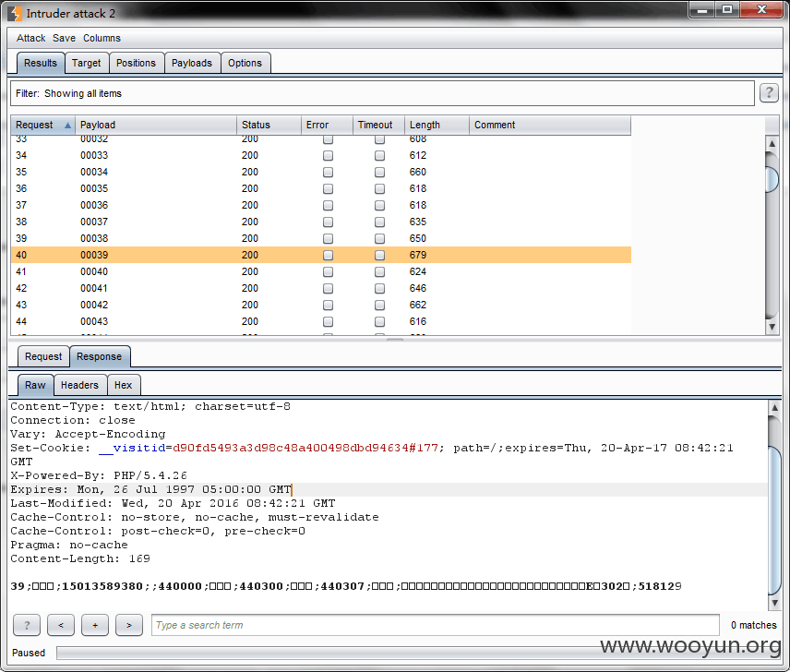Viewport: 790px width, 672px height.
Task: Sort by Status column header
Action: tap(269, 125)
